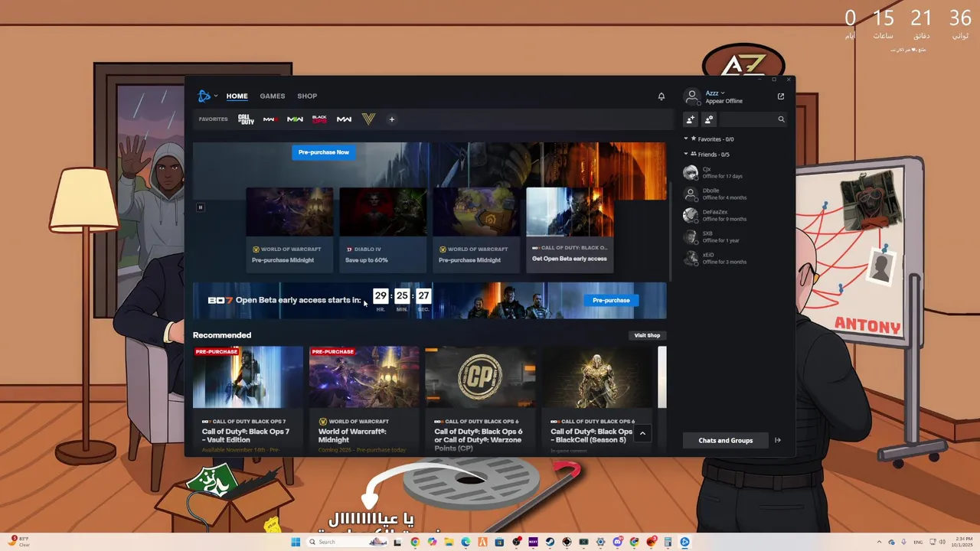
Task: Switch to the SHOP tab
Action: (x=307, y=96)
